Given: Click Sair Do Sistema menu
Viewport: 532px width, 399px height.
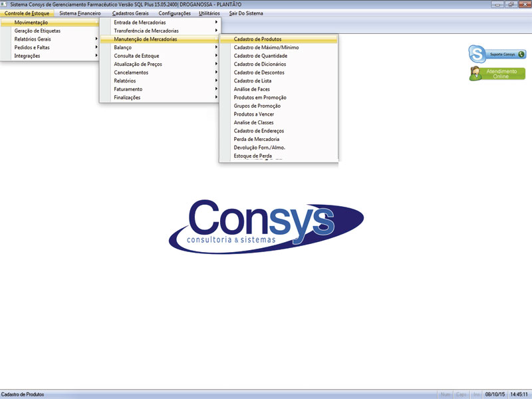Looking at the screenshot, I should [x=246, y=13].
